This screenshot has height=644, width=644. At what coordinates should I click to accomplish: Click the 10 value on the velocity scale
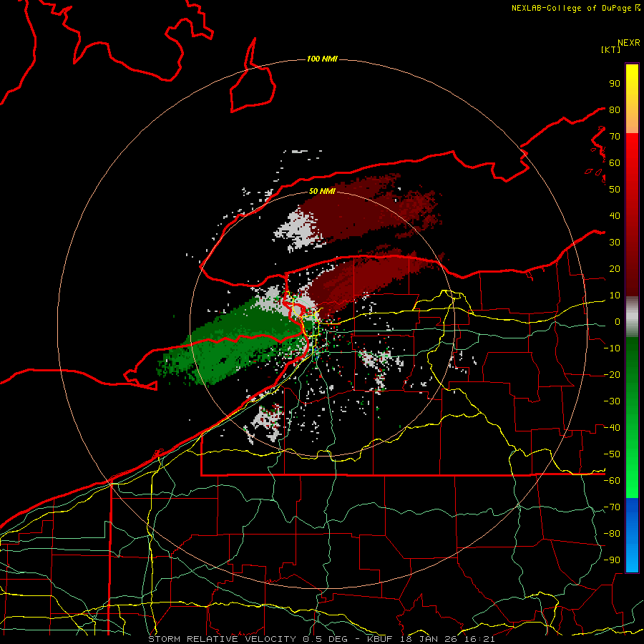(615, 296)
